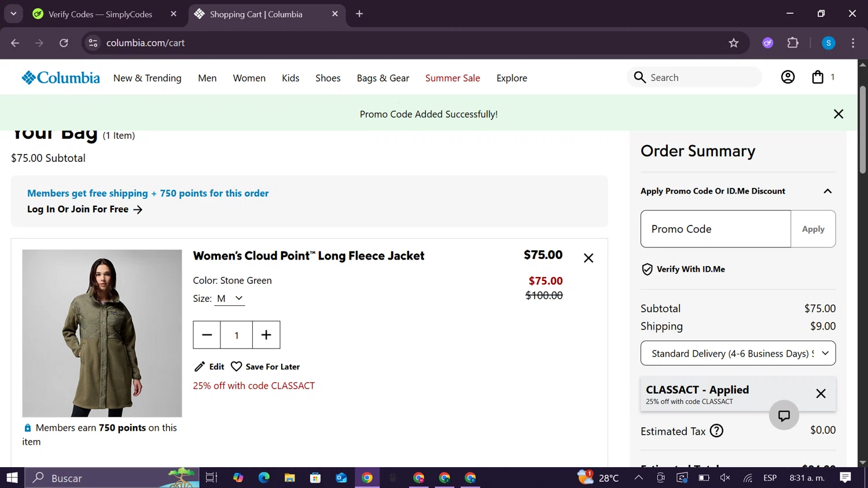The width and height of the screenshot is (868, 488).
Task: Open the Windows Start menu
Action: pyautogui.click(x=12, y=478)
